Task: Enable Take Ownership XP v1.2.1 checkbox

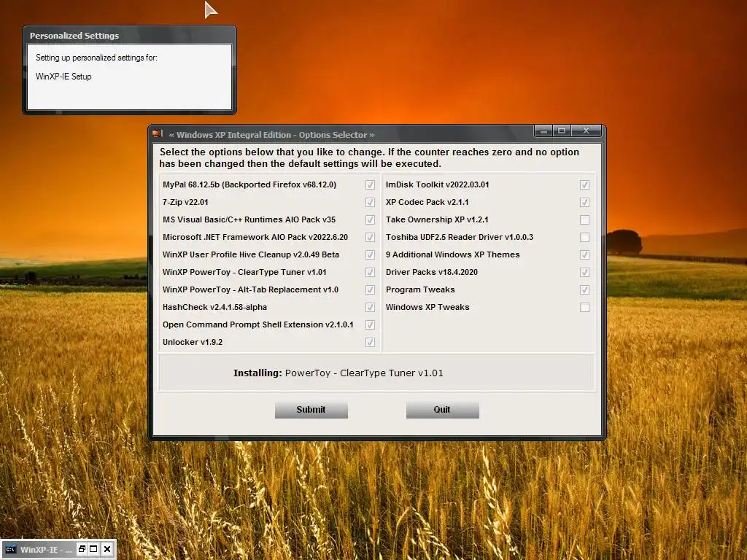Action: (584, 219)
